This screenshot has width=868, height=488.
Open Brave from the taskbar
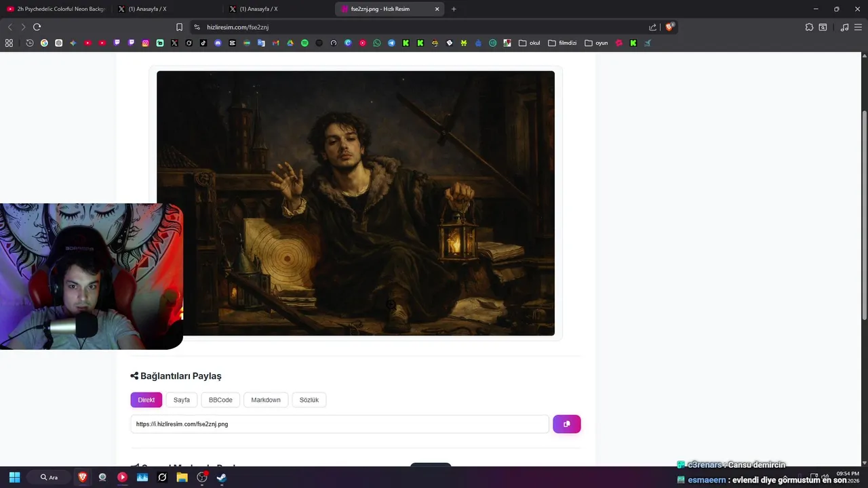click(83, 477)
